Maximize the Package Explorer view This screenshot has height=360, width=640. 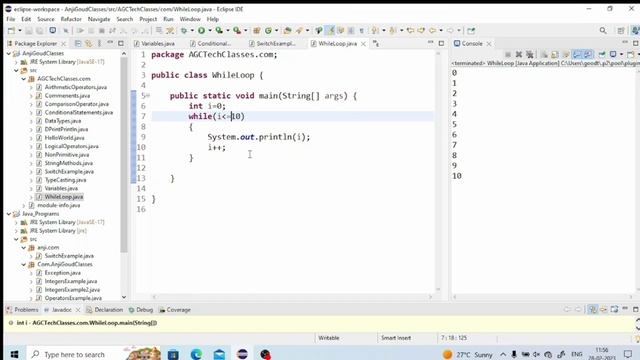(121, 43)
